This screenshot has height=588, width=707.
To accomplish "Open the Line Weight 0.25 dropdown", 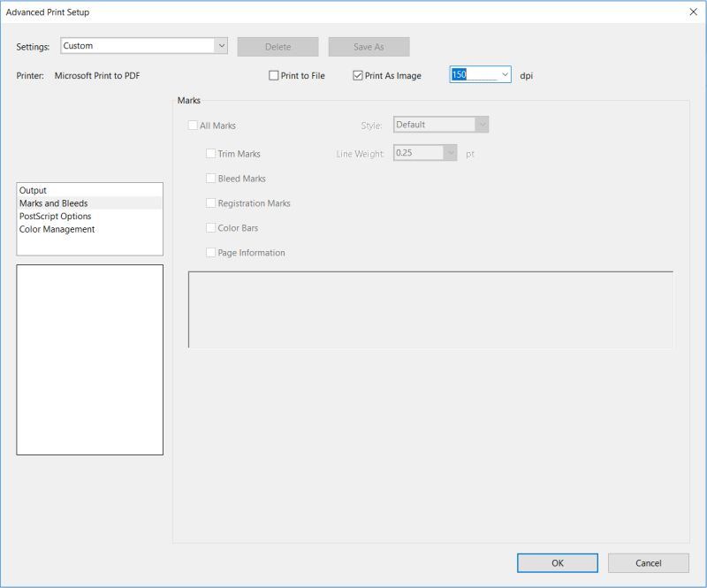I will click(425, 153).
